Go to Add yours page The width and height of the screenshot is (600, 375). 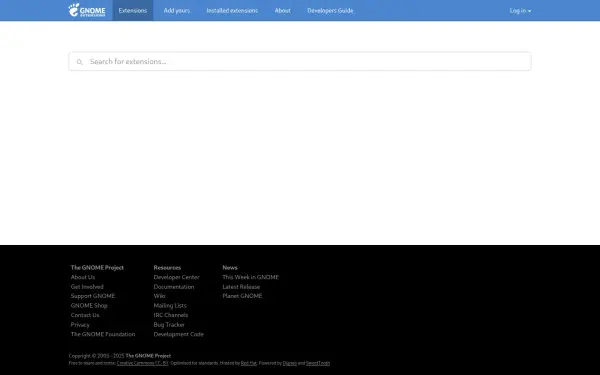tap(177, 10)
